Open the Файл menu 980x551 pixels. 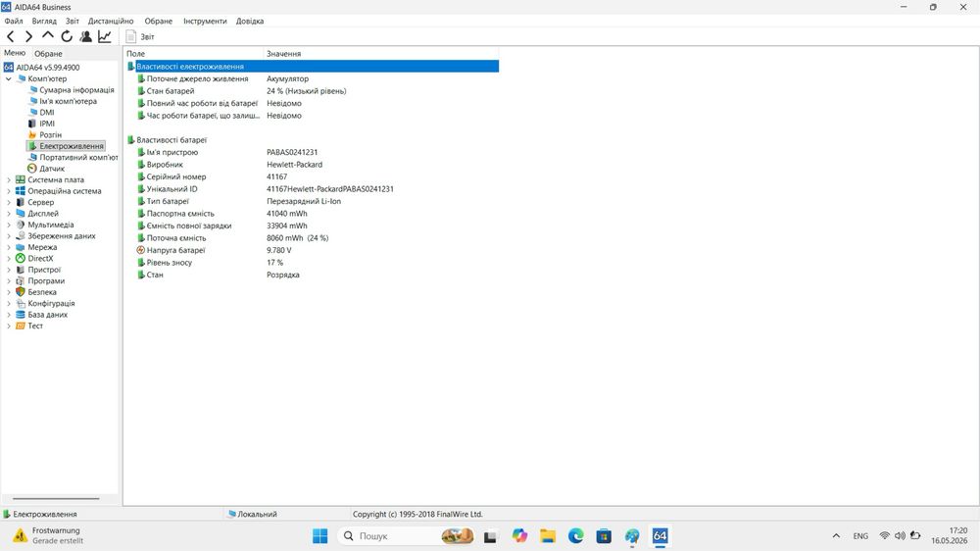[13, 21]
